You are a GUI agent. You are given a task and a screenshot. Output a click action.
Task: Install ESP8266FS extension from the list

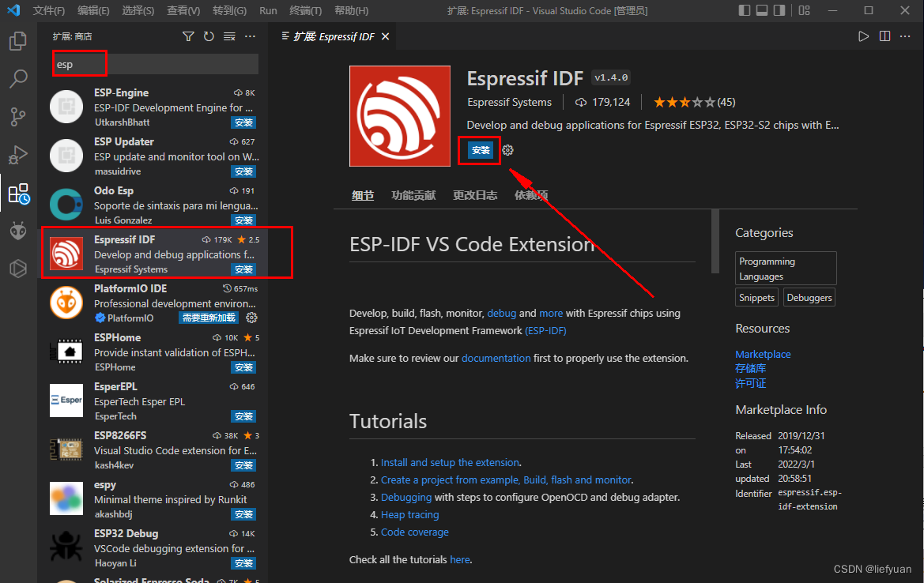pos(243,465)
